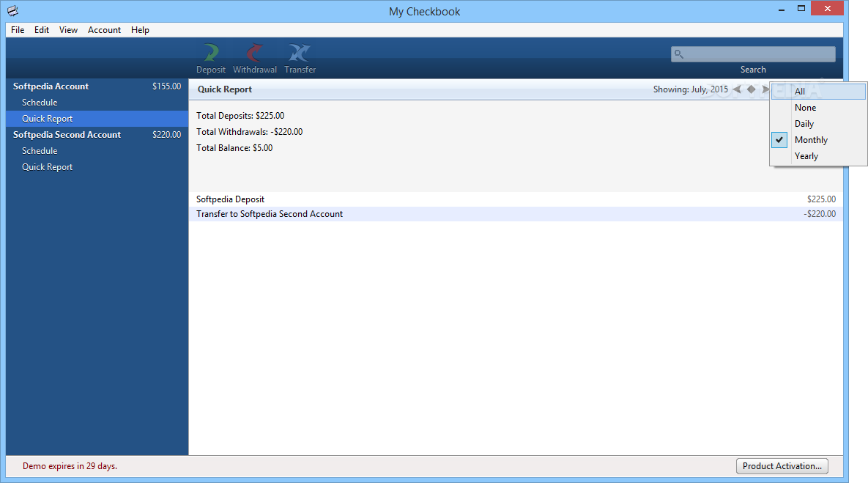The image size is (868, 483).
Task: Click into the Search field
Action: point(753,54)
